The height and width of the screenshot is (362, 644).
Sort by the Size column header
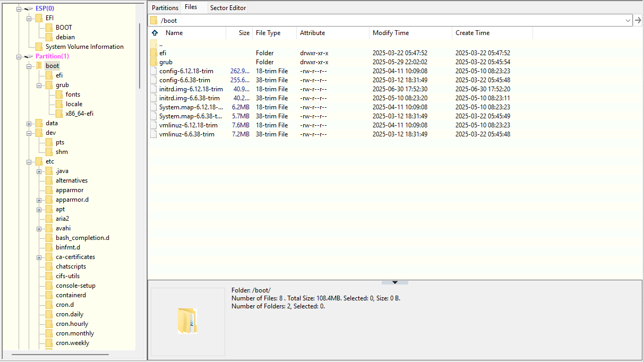pos(239,33)
